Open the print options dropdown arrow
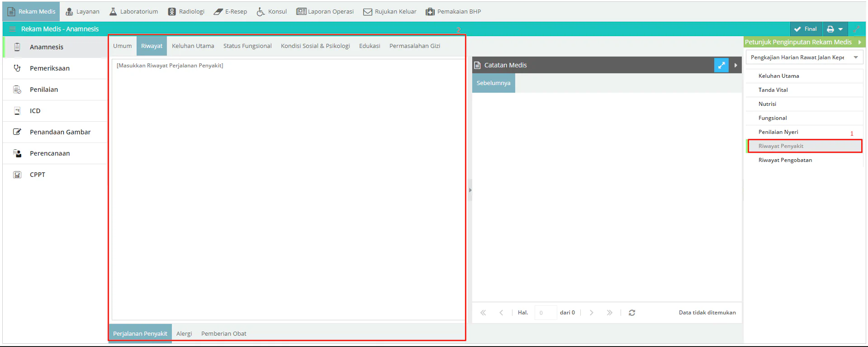 point(840,29)
